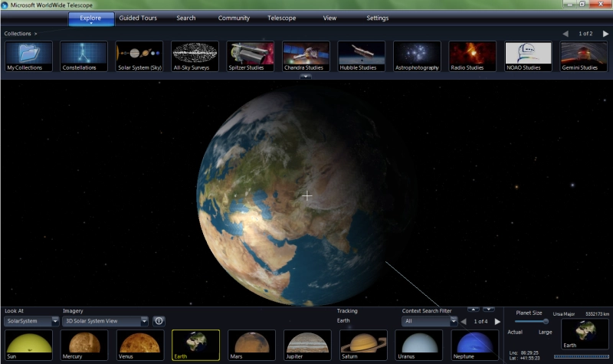Click the zoom level bar
Screen dimensions: 613x364
[582, 356]
